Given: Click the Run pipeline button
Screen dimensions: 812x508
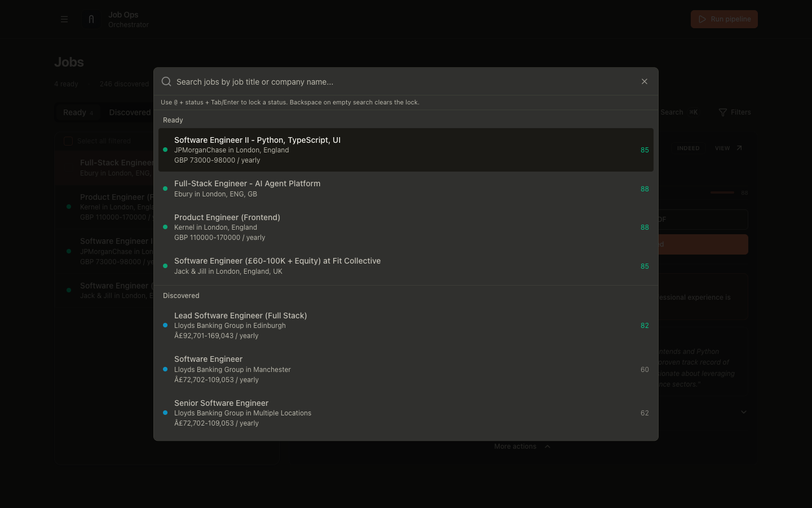Looking at the screenshot, I should pyautogui.click(x=724, y=19).
